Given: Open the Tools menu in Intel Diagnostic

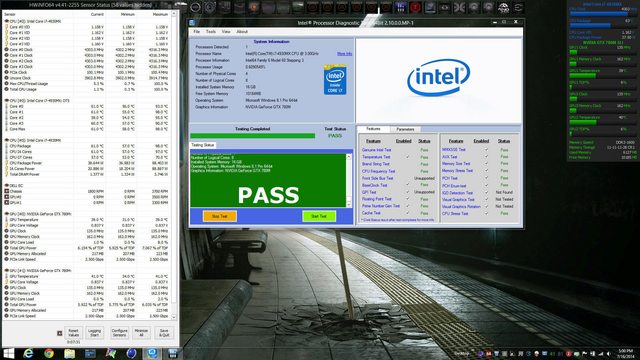Looking at the screenshot, I should tap(211, 31).
